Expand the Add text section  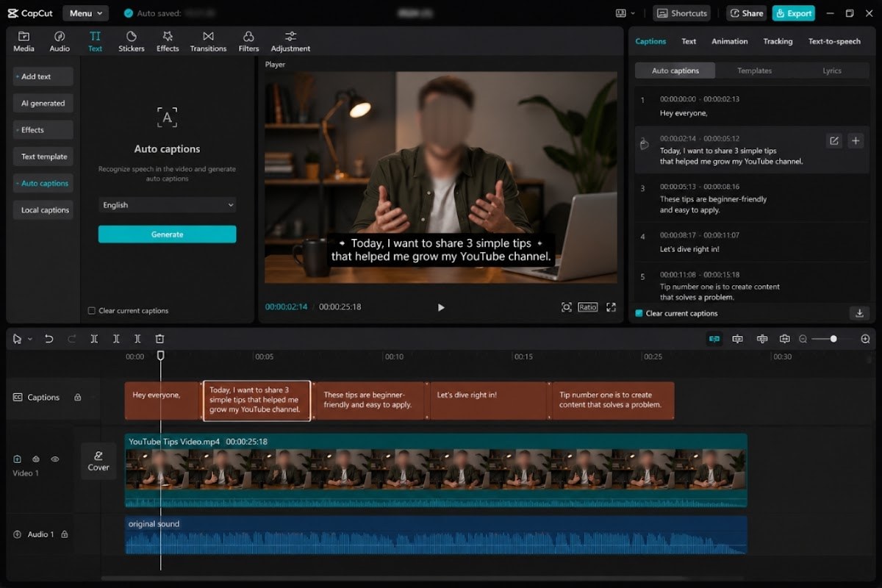[43, 76]
